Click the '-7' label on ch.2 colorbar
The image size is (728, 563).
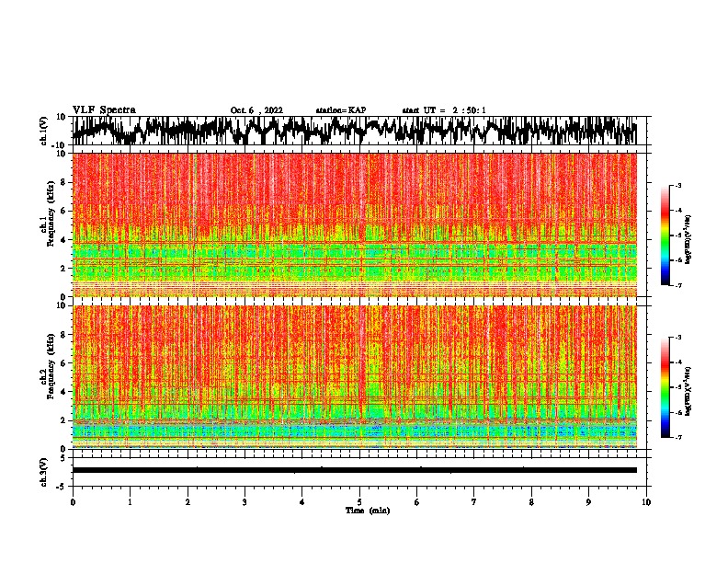coord(677,437)
